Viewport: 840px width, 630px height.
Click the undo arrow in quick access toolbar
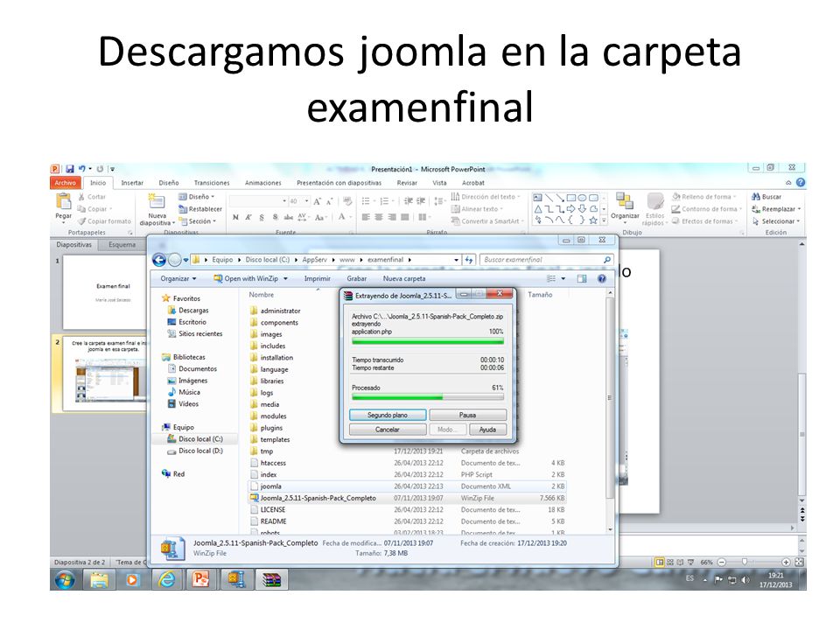(x=81, y=169)
